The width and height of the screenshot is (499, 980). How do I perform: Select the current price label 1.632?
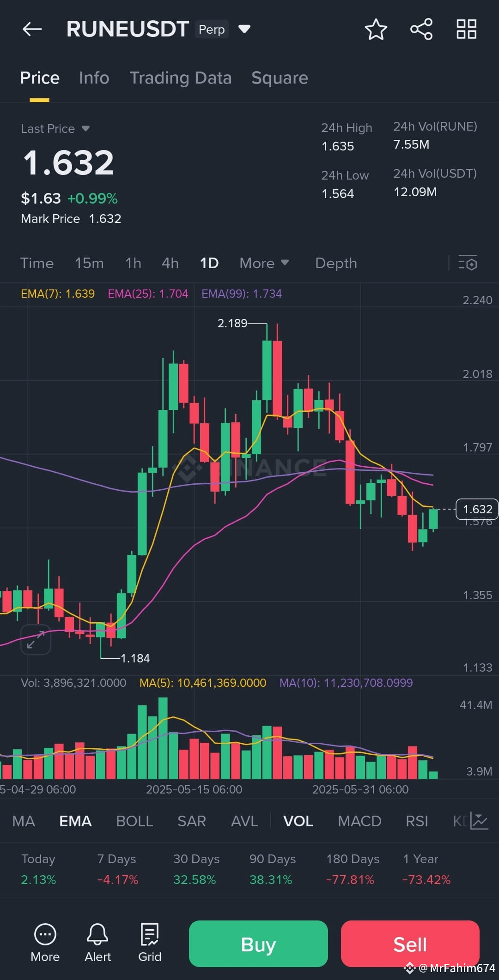(477, 509)
